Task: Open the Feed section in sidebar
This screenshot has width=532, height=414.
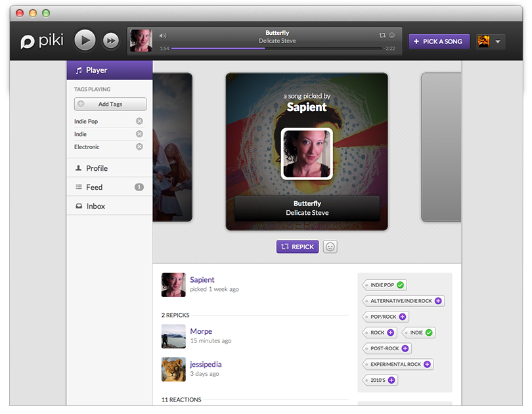Action: [x=95, y=187]
